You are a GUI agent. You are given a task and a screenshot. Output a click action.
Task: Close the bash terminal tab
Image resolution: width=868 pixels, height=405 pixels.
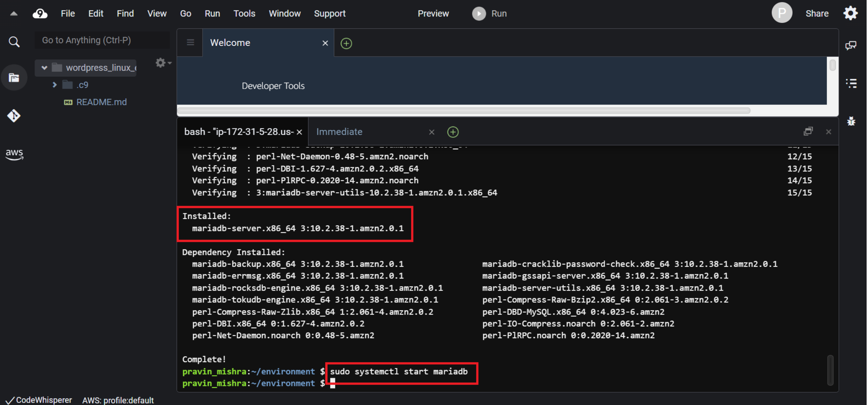tap(299, 132)
